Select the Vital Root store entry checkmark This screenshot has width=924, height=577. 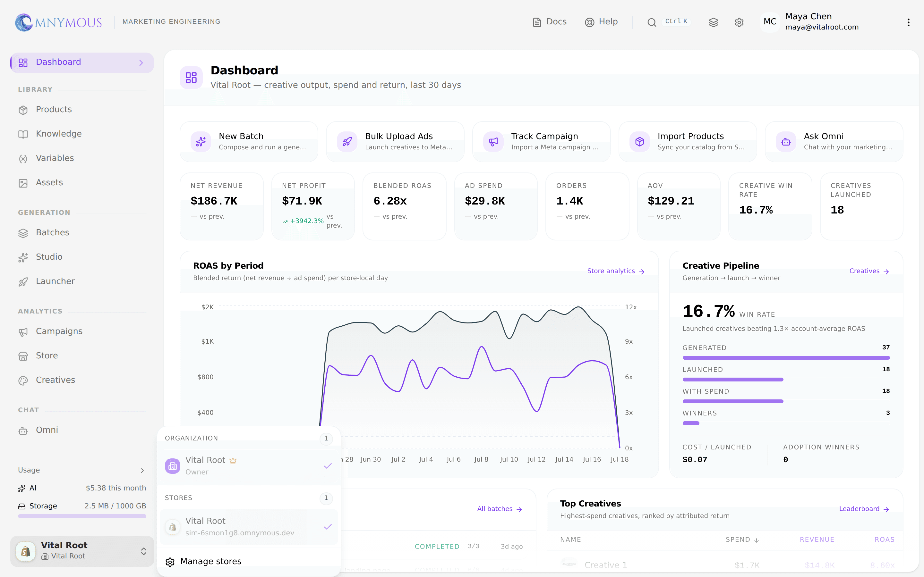(x=328, y=527)
